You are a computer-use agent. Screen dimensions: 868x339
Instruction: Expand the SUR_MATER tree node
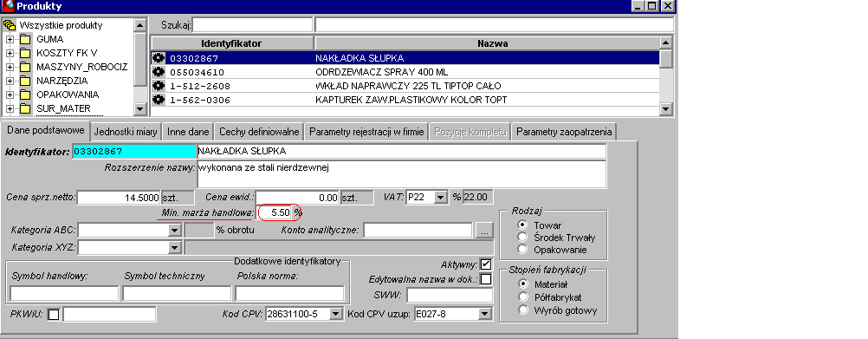10,108
